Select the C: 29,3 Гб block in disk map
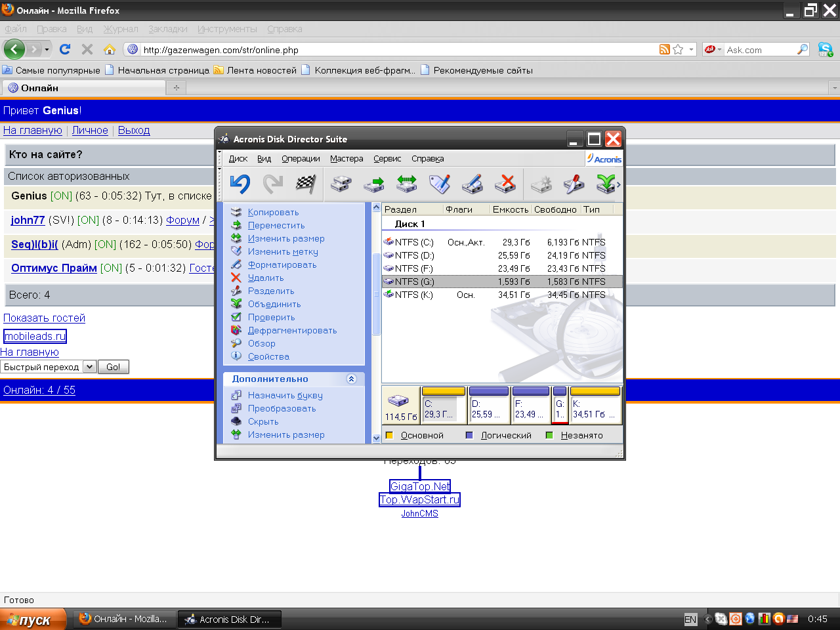The height and width of the screenshot is (630, 840). click(x=444, y=406)
